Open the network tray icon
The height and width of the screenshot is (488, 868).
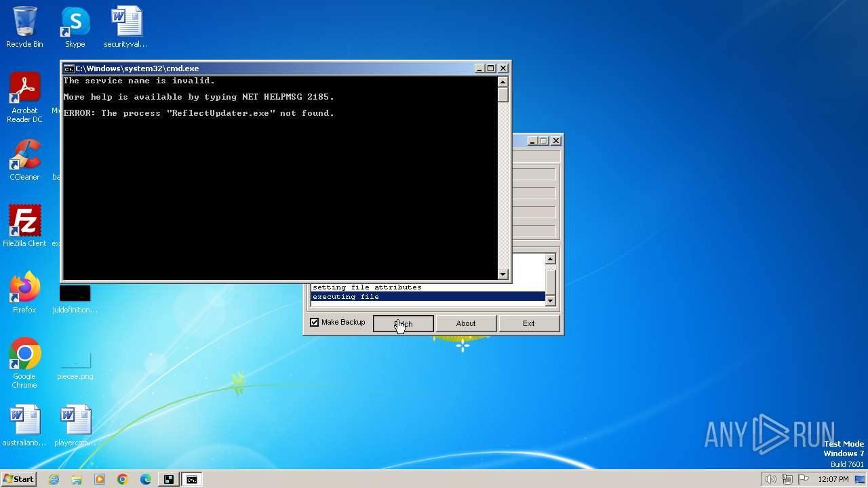788,479
